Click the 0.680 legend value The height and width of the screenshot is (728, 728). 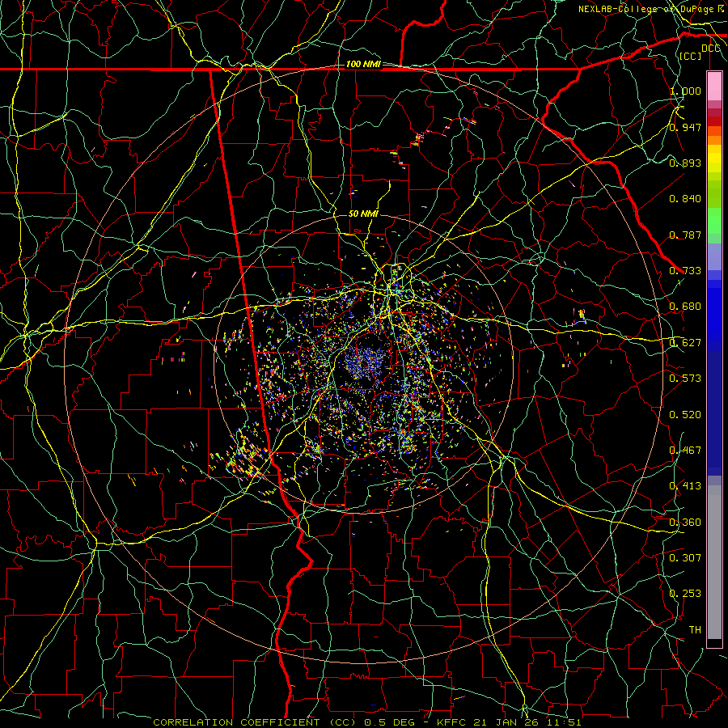(x=685, y=307)
